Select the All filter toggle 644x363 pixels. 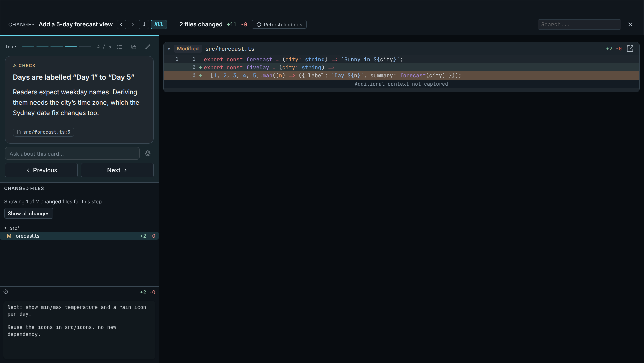[x=159, y=24]
